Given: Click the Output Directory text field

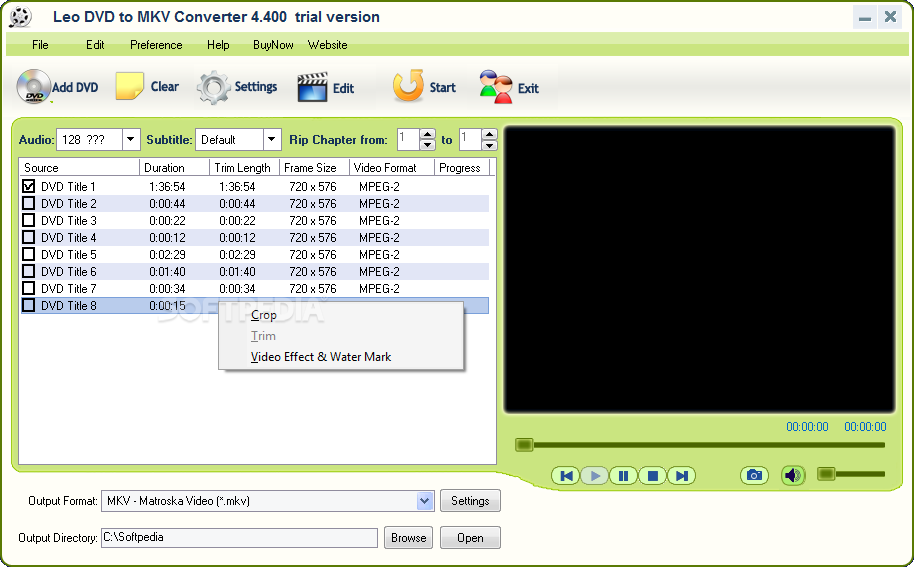Looking at the screenshot, I should [x=240, y=537].
